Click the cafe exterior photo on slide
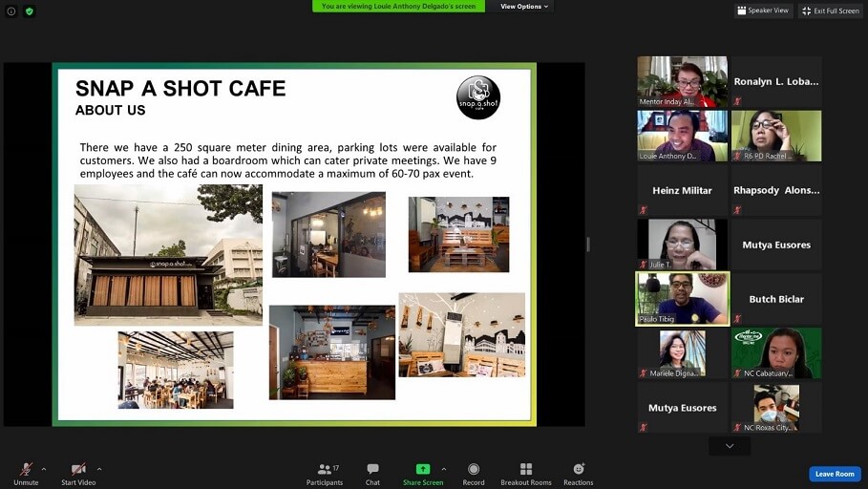The width and height of the screenshot is (868, 489). 168,255
